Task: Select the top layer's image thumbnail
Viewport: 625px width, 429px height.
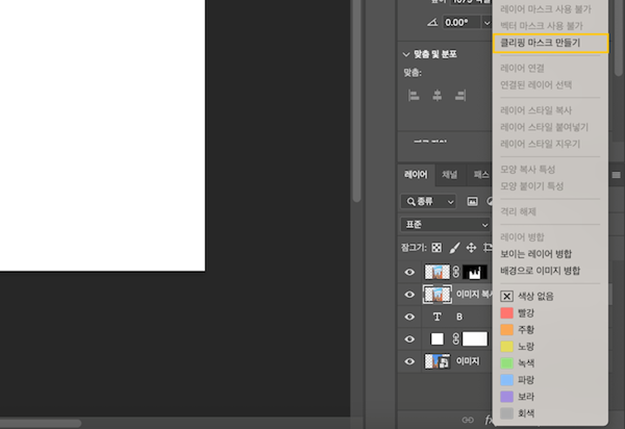Action: tap(437, 272)
